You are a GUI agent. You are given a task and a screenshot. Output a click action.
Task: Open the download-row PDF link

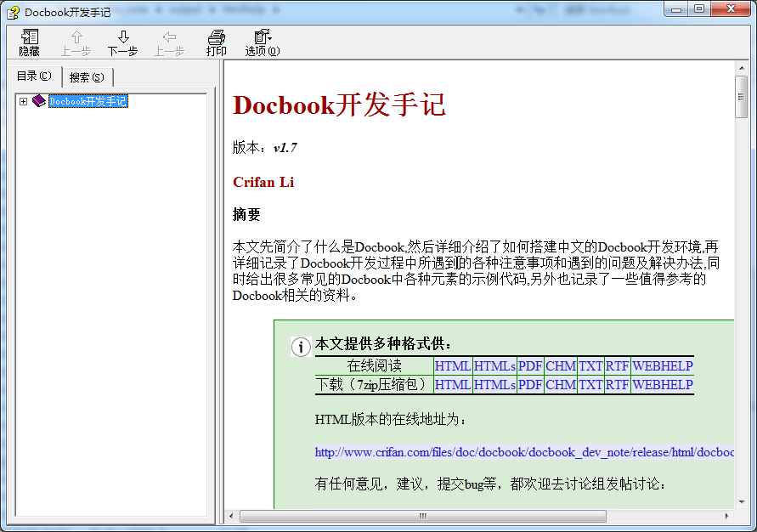click(530, 385)
